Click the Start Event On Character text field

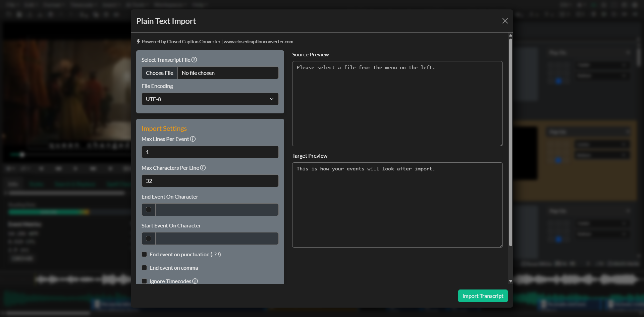217,239
